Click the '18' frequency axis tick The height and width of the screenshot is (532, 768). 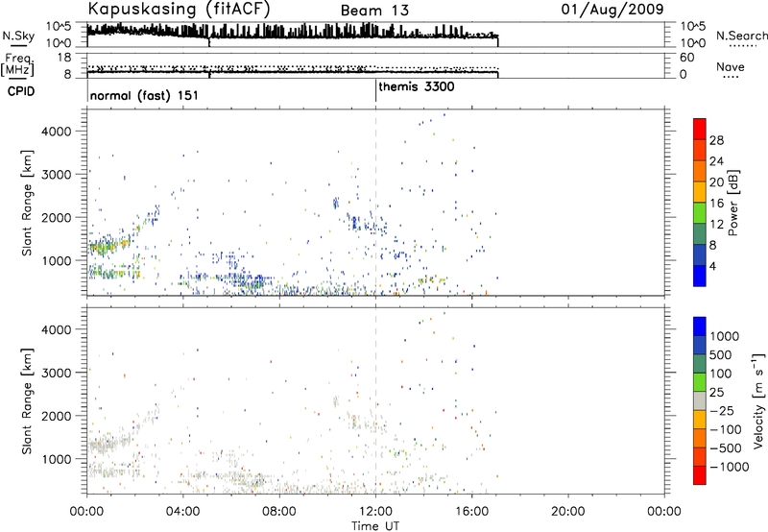tap(63, 58)
